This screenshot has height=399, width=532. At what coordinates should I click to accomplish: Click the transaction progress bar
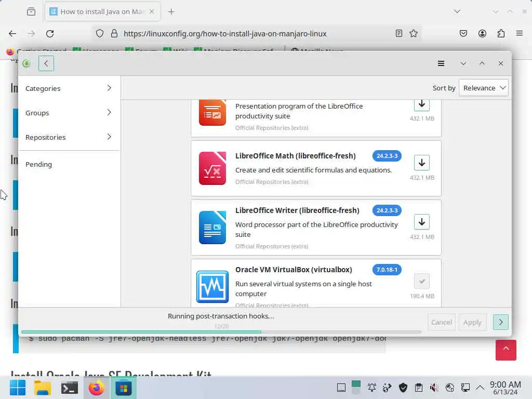click(221, 332)
